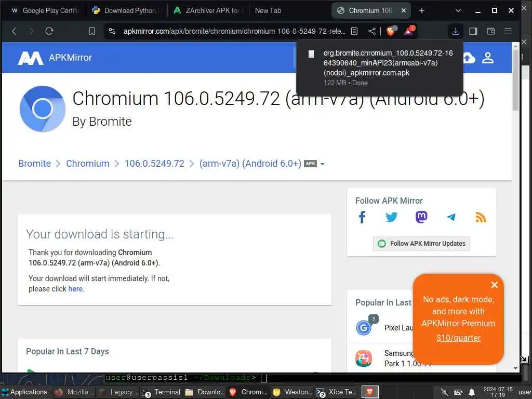Open APK Mirror RSS feed icon

tap(481, 217)
